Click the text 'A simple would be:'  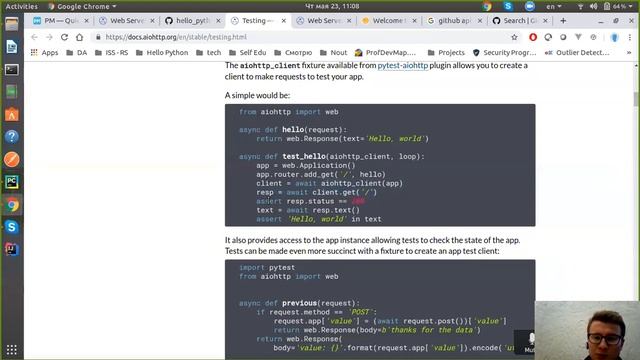[x=257, y=96]
